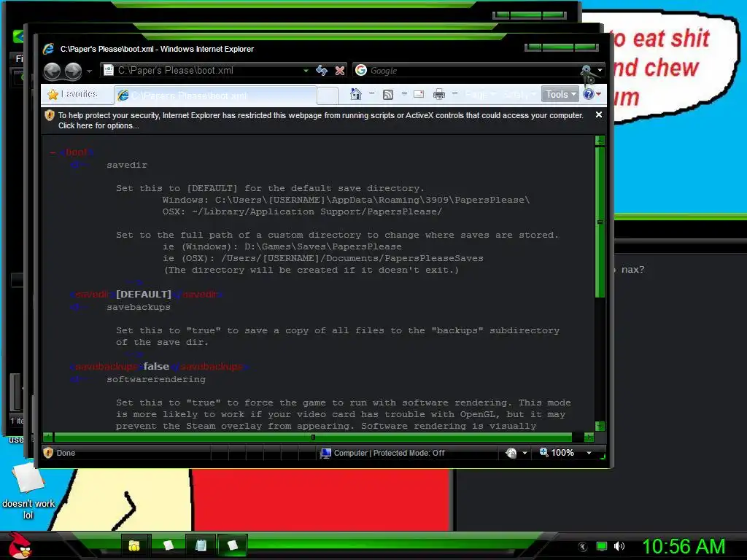Click the Home icon in command bar

tap(355, 94)
